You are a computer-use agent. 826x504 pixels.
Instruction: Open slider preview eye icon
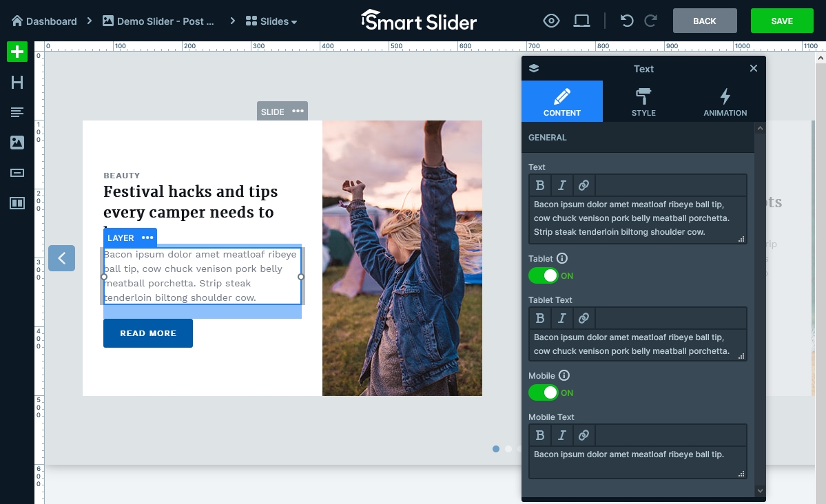coord(551,21)
